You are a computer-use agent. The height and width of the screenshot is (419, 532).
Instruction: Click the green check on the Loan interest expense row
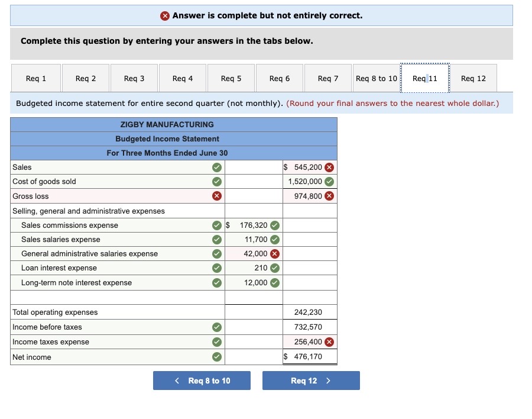click(217, 268)
